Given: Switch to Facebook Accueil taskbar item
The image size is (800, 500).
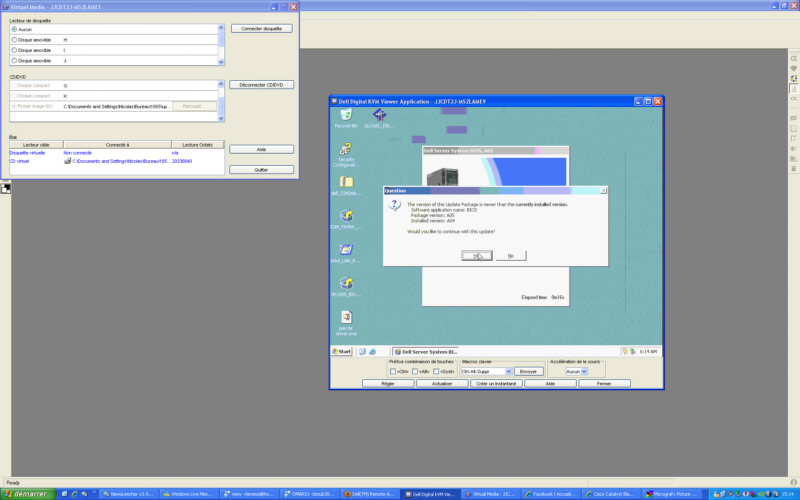Looking at the screenshot, I should (550, 494).
